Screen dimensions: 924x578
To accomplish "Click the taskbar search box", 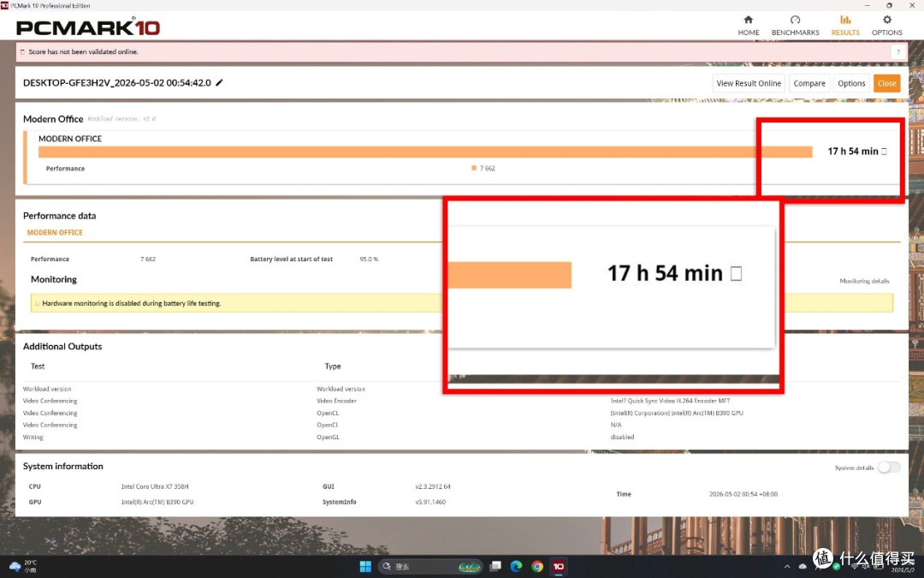I will [430, 566].
